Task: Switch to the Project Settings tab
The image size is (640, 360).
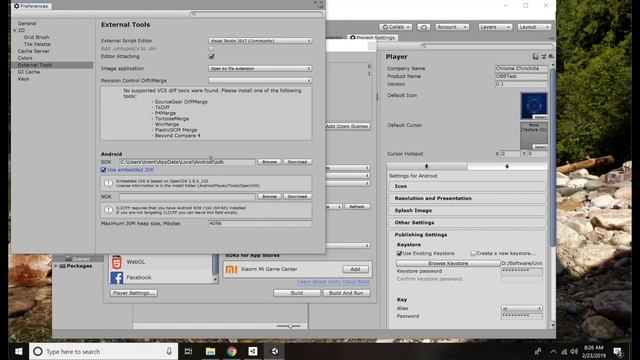Action: tap(373, 38)
